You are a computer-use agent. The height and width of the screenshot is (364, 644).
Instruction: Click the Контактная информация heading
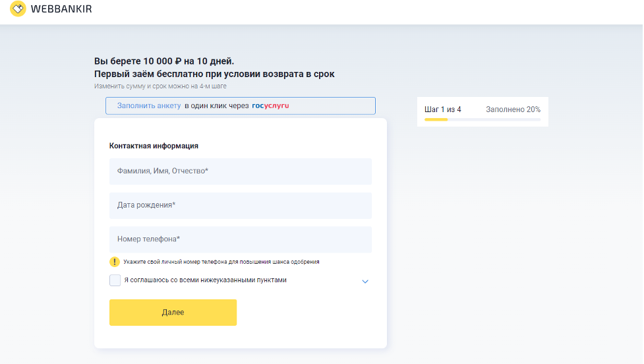click(x=154, y=146)
